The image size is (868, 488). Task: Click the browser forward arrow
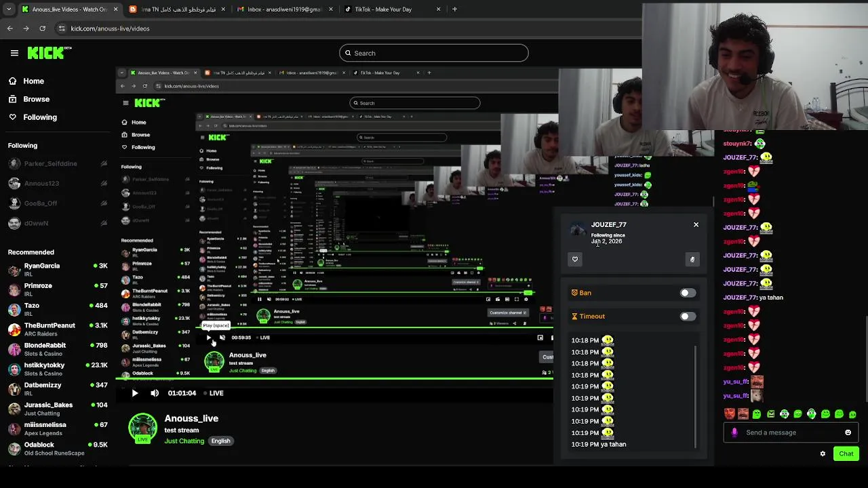pos(26,28)
